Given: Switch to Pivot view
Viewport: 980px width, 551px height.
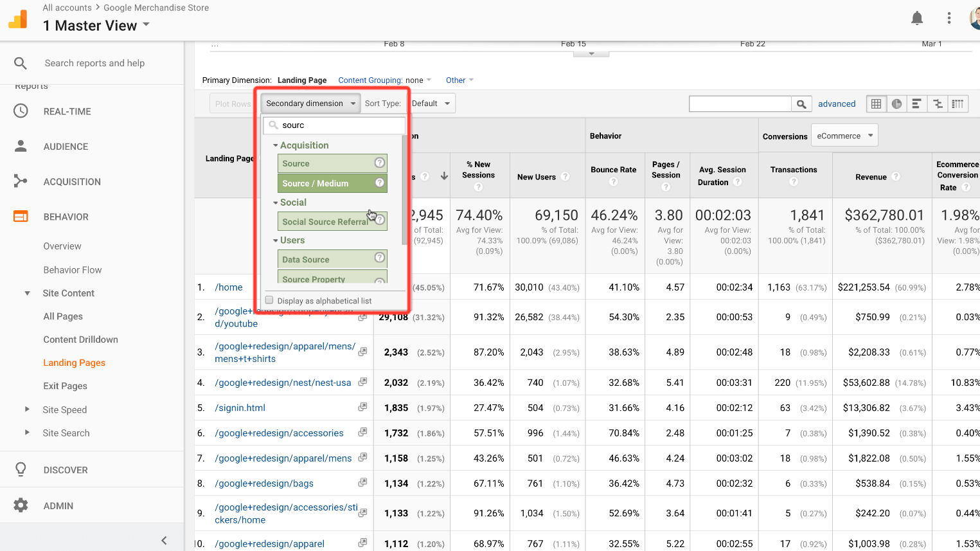Looking at the screenshot, I should coord(958,104).
